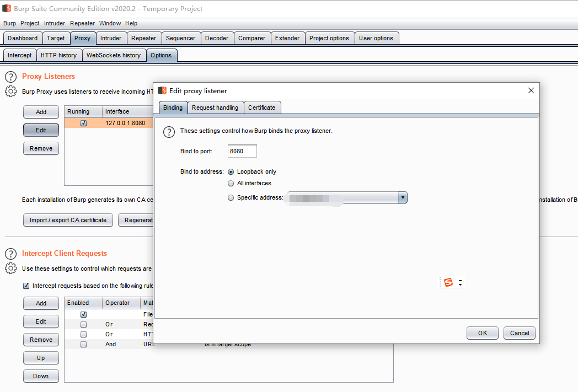Open the Intercept sub-tab
This screenshot has height=392, width=578.
click(19, 55)
